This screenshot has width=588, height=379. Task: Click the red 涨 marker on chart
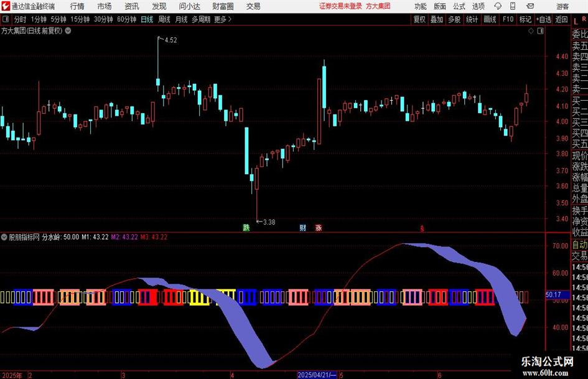(x=319, y=227)
